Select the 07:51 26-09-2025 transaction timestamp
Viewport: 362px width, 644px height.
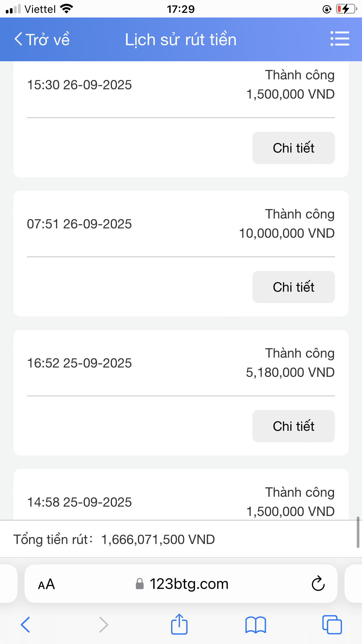[x=79, y=224]
